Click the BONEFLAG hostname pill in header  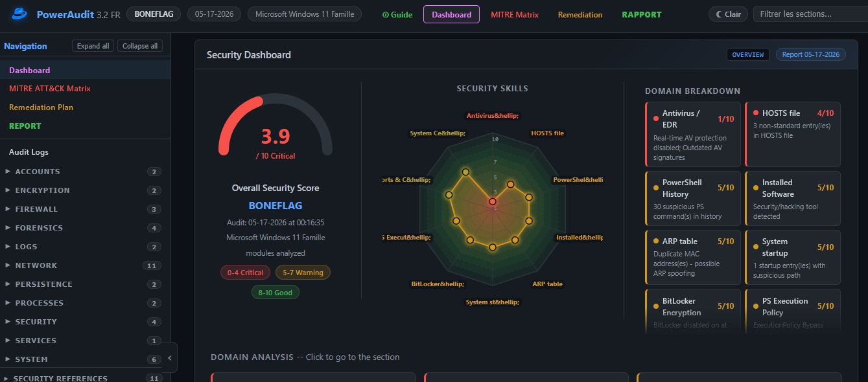click(154, 14)
